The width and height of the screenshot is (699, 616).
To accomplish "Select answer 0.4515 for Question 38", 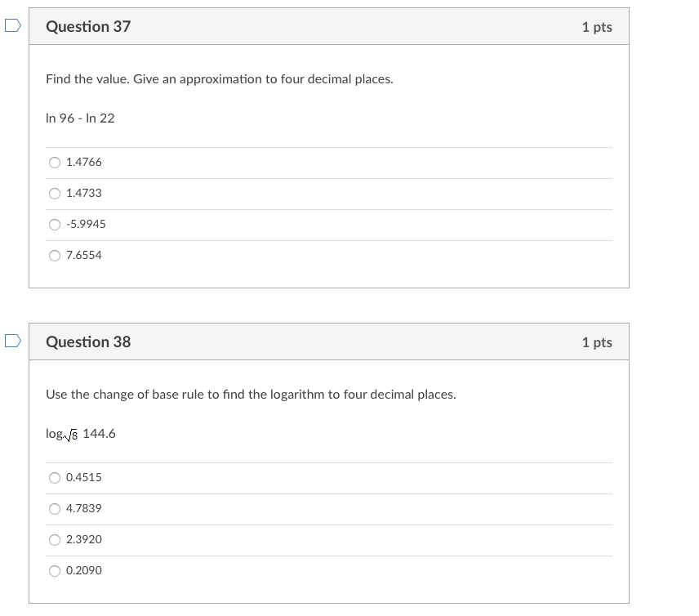I will pyautogui.click(x=54, y=477).
